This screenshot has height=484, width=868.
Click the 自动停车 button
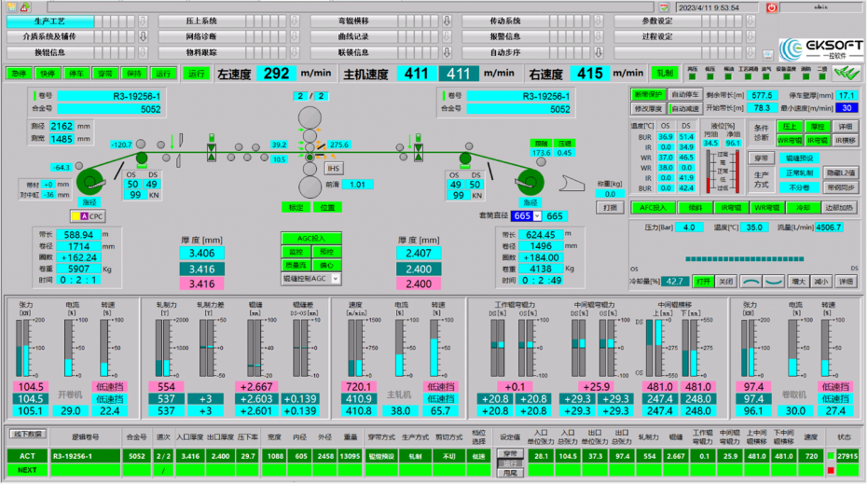(x=684, y=95)
